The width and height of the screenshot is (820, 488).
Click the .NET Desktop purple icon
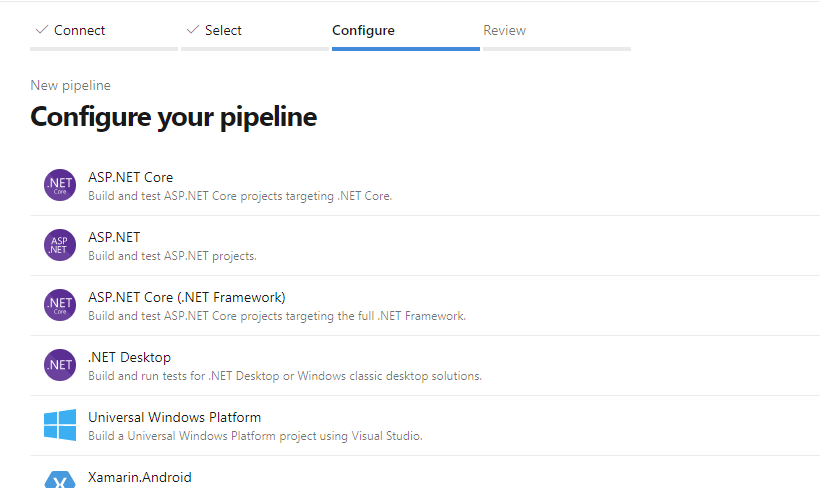[x=60, y=365]
